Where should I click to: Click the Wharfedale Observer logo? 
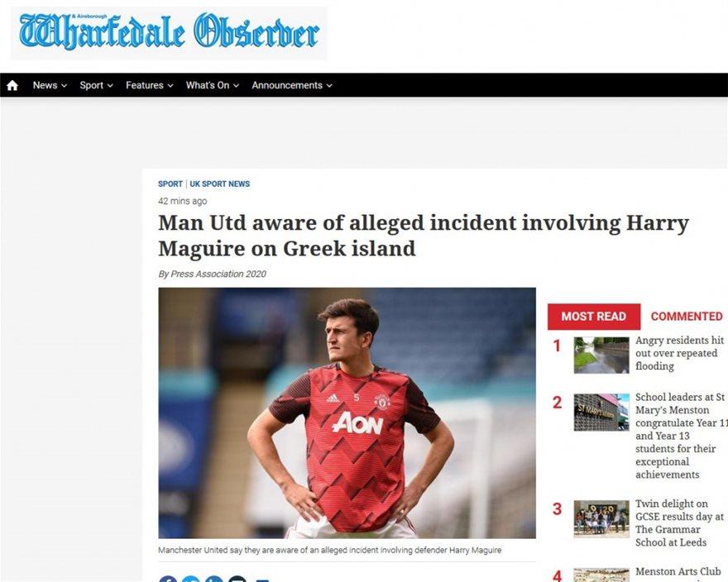(169, 32)
